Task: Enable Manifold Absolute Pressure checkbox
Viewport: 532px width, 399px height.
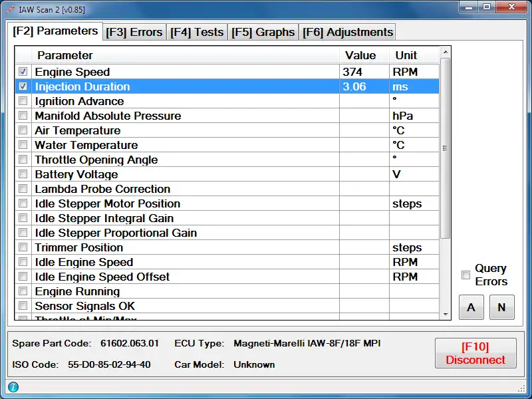Action: pyautogui.click(x=23, y=115)
